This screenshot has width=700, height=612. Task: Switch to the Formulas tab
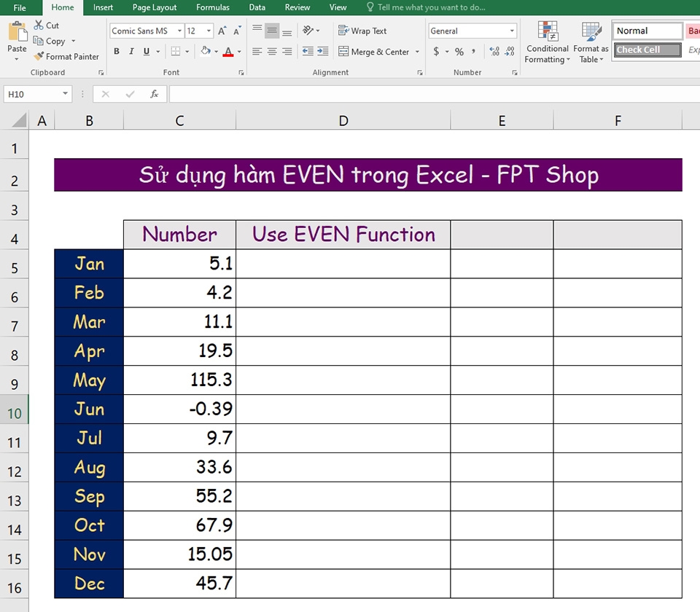213,7
